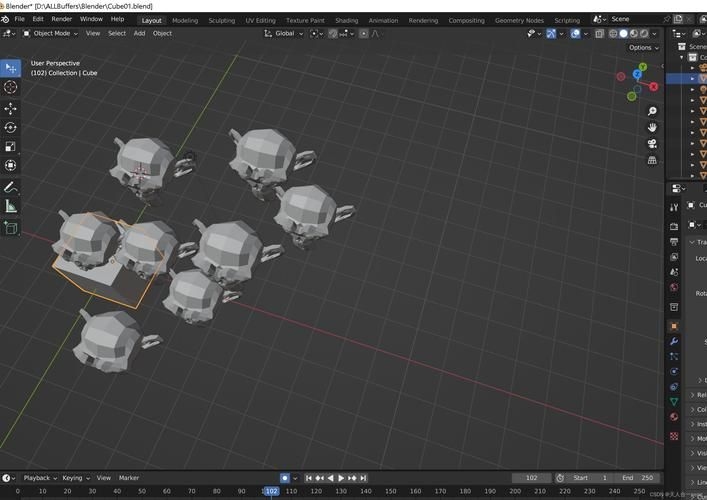Open the Keying popover in timeline
This screenshot has height=500, width=707.
(74, 478)
